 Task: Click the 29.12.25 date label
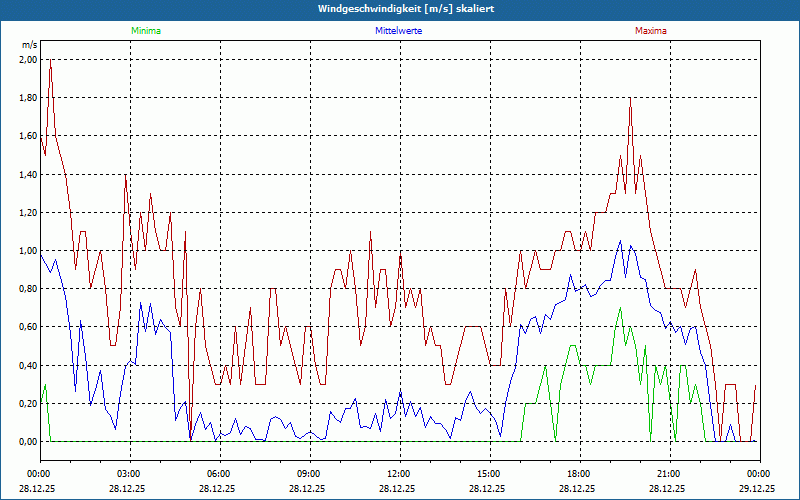pos(758,490)
